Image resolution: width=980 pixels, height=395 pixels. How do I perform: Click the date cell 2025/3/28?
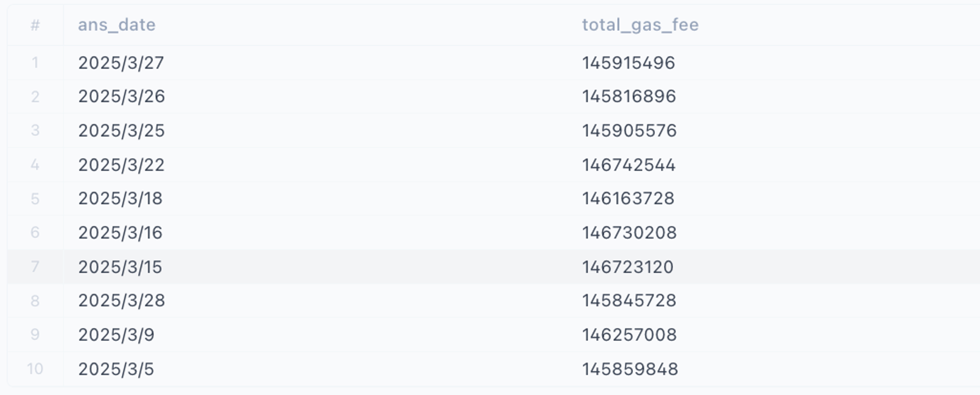pos(122,301)
